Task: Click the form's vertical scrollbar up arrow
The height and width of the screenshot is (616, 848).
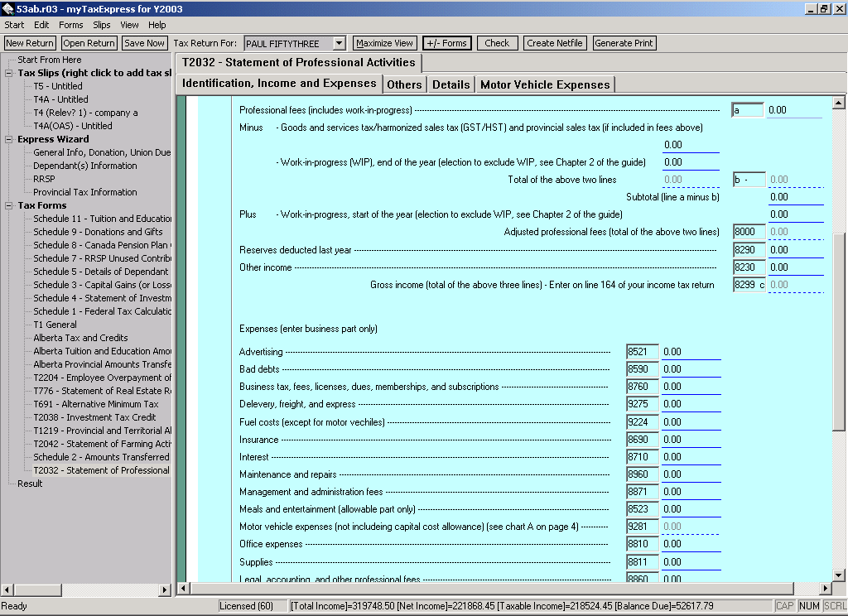Action: click(838, 102)
